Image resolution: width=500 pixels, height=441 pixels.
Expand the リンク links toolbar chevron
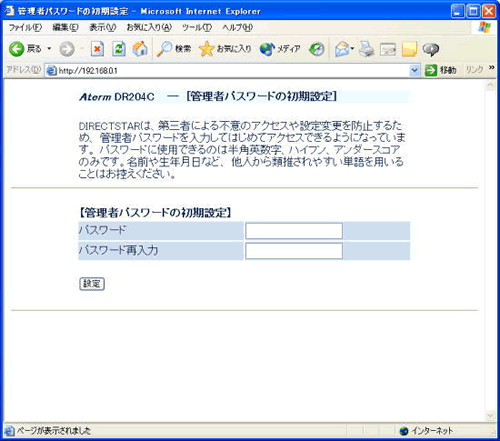491,68
